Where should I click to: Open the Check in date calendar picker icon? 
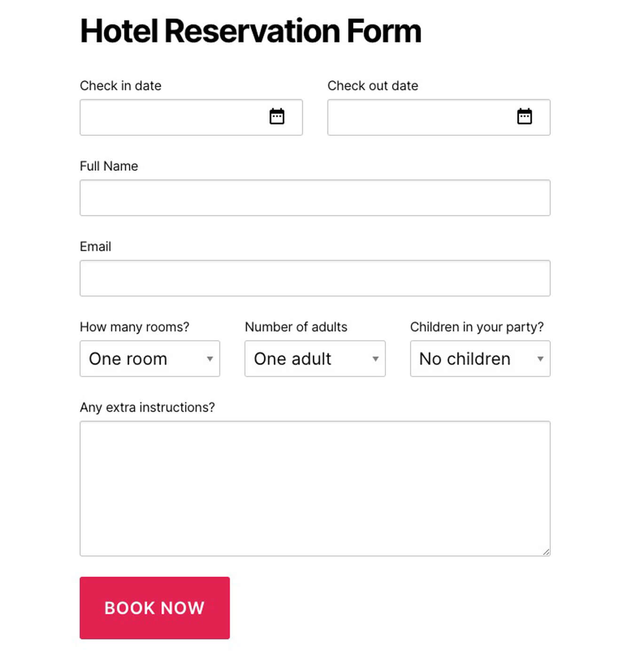277,116
